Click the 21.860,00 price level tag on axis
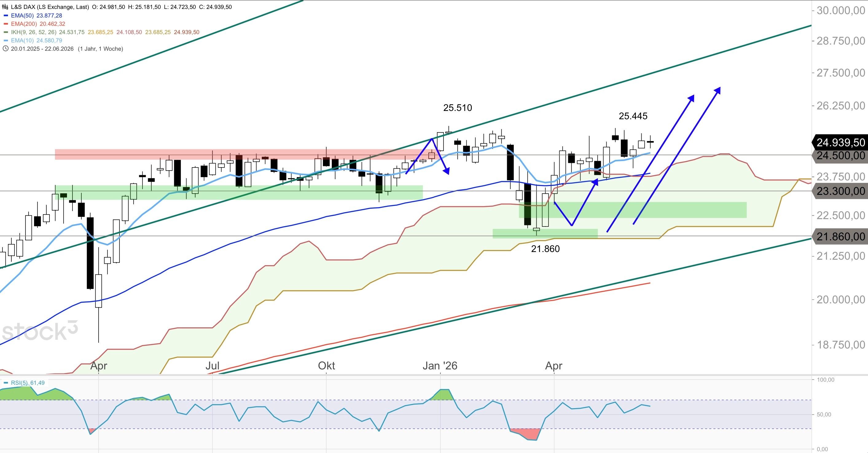Viewport: 868px width, 453px height. point(840,236)
